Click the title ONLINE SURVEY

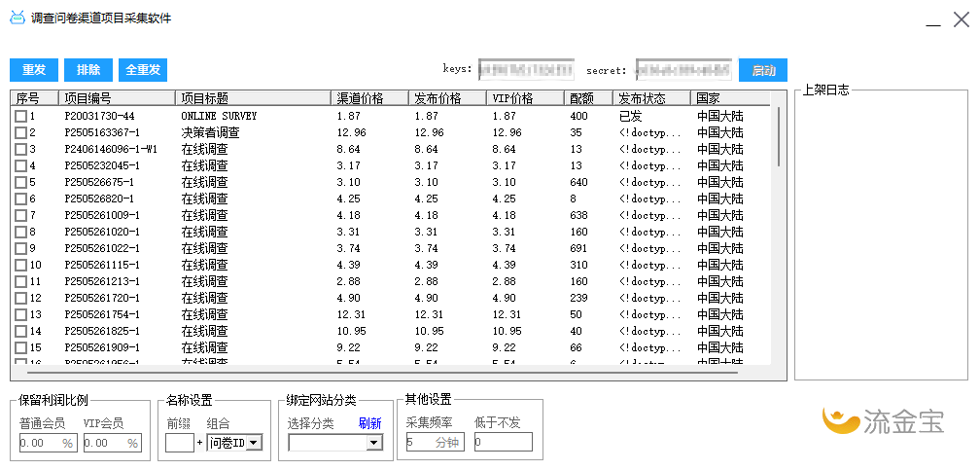(x=219, y=117)
